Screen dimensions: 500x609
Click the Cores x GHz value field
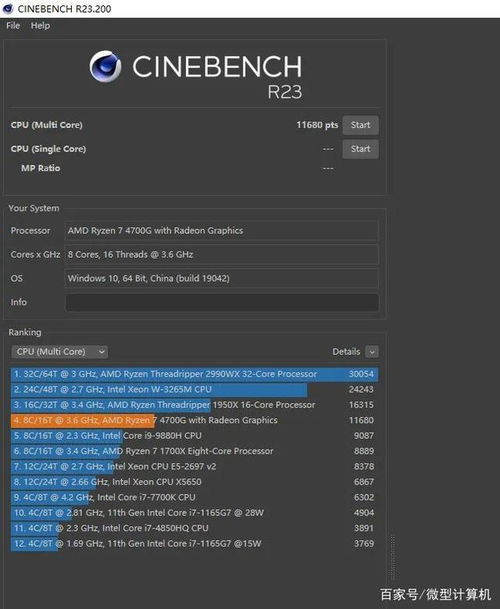point(221,255)
